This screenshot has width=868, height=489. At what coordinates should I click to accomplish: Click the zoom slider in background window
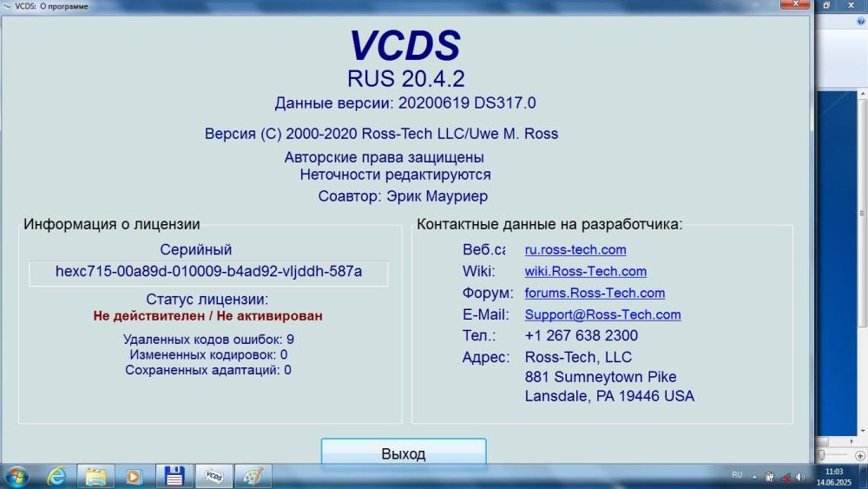(821, 455)
